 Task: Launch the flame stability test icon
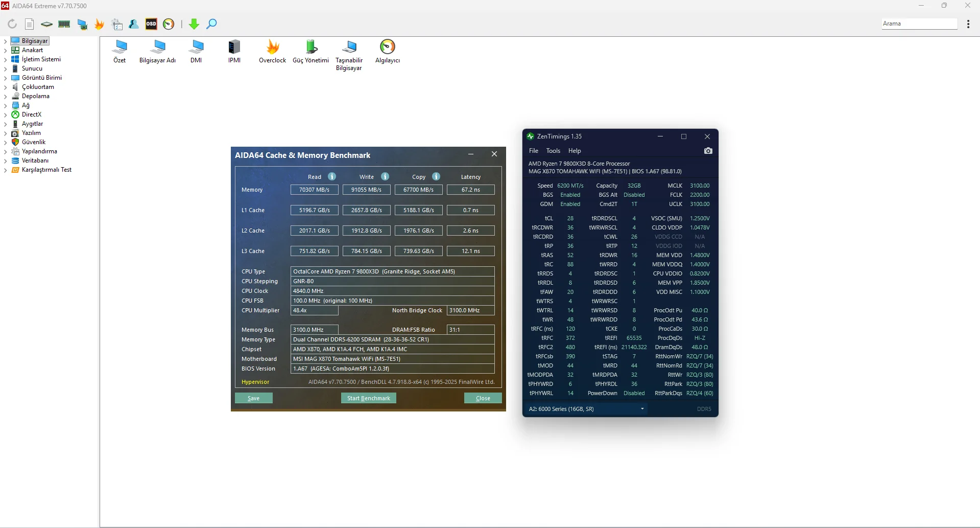tap(100, 24)
